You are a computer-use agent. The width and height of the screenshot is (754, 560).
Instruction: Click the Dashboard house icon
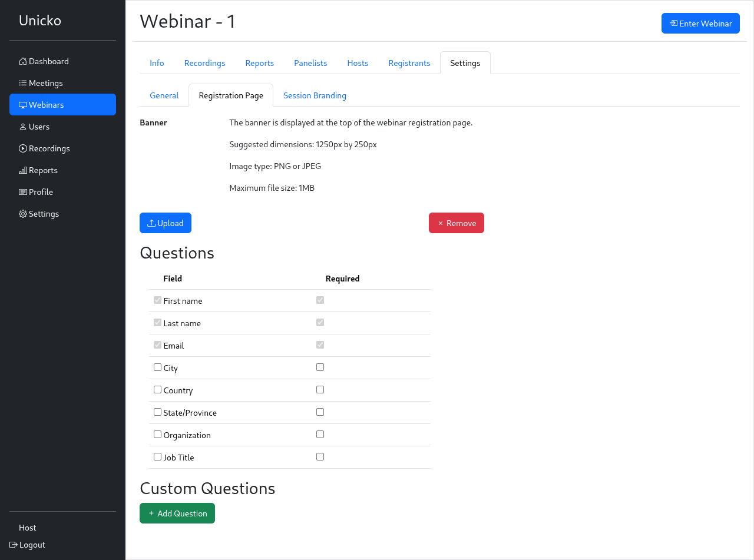[23, 61]
